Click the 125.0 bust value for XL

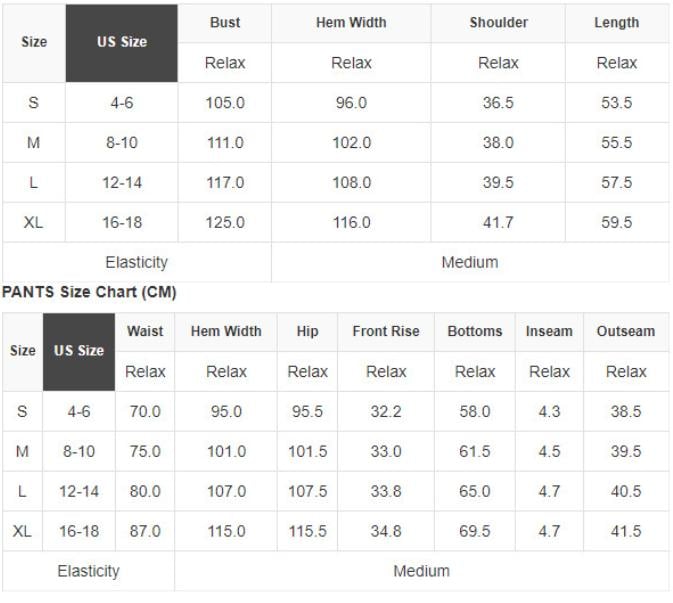pos(225,222)
